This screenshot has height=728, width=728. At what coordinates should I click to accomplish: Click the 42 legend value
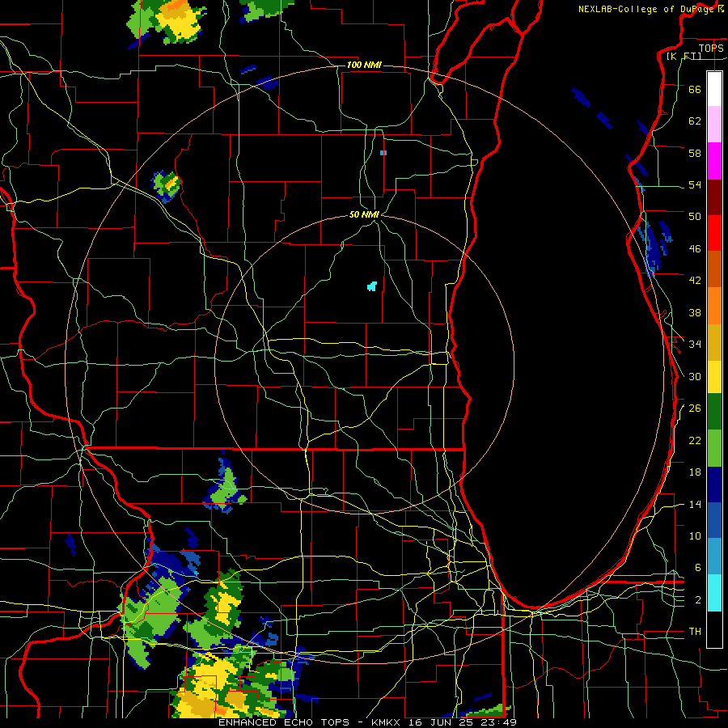695,281
